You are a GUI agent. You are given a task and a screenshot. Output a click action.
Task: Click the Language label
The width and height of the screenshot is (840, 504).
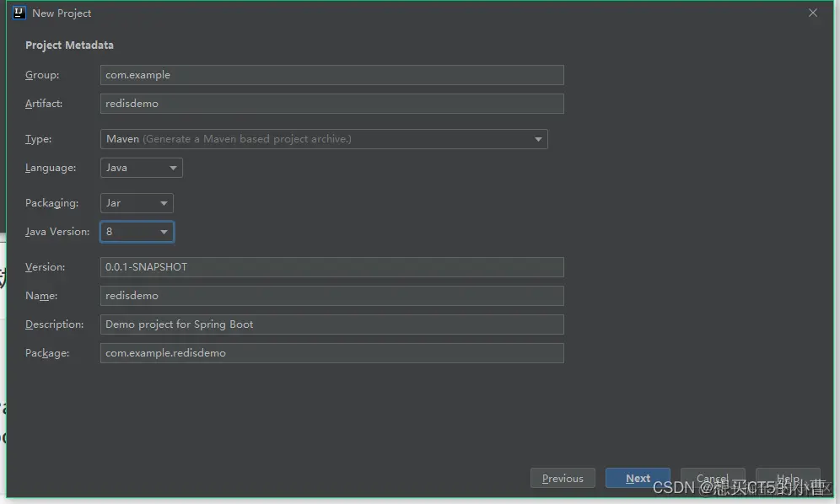(51, 168)
